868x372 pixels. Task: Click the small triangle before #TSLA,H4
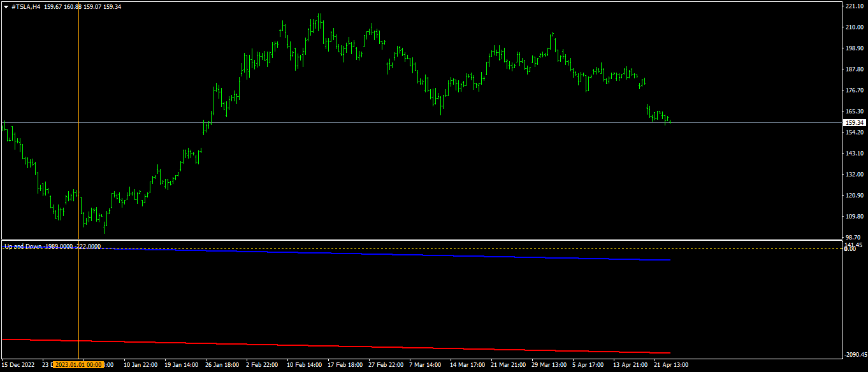coord(6,6)
